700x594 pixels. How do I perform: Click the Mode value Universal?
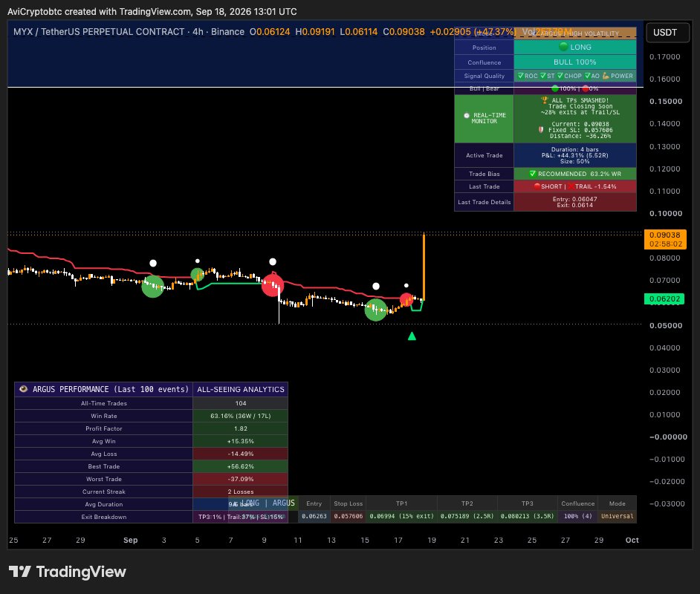click(x=618, y=516)
